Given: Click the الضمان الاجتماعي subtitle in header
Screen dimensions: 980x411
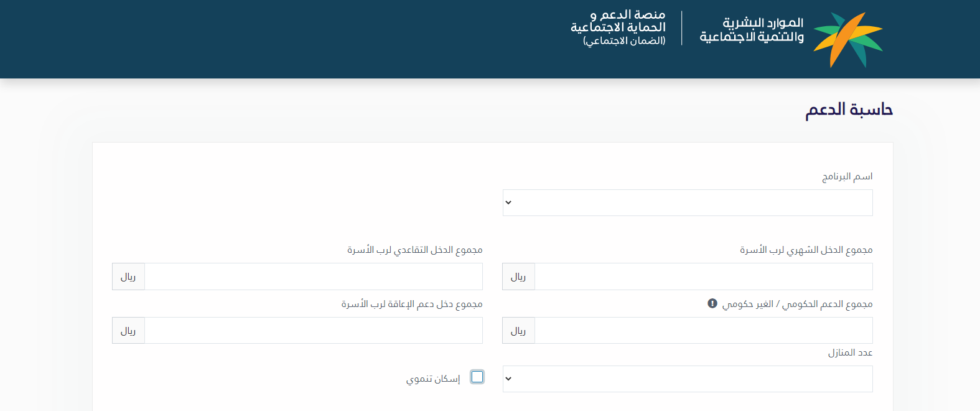Looking at the screenshot, I should (x=624, y=40).
